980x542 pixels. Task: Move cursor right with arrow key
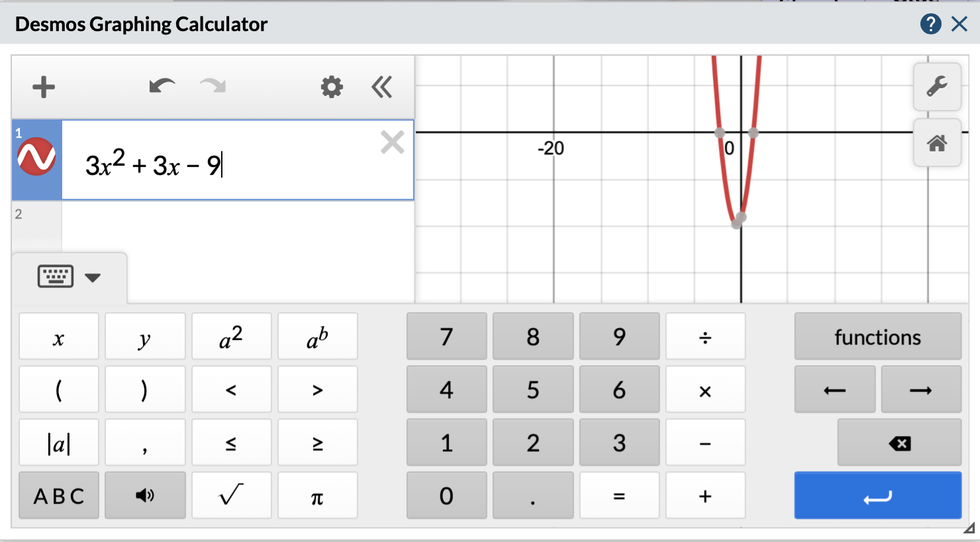[x=921, y=390]
